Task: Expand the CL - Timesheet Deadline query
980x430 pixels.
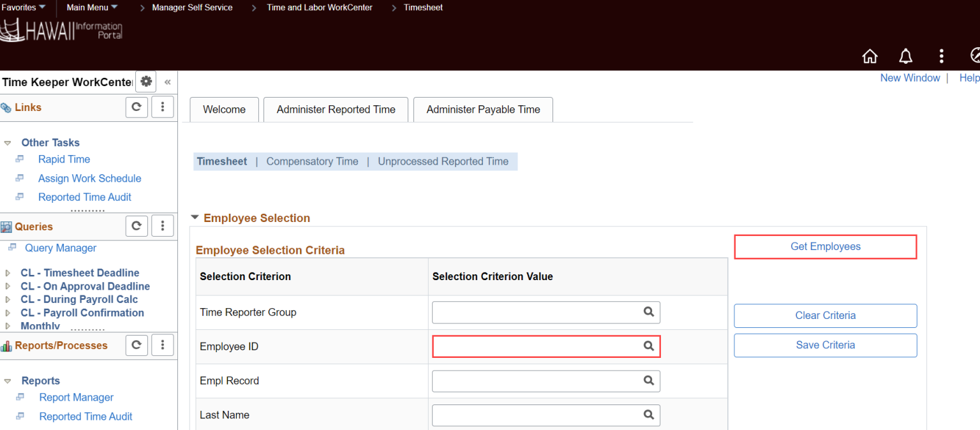Action: click(x=8, y=272)
